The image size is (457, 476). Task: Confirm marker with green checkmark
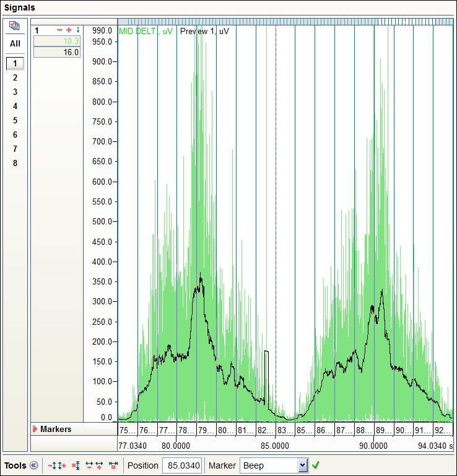[315, 465]
